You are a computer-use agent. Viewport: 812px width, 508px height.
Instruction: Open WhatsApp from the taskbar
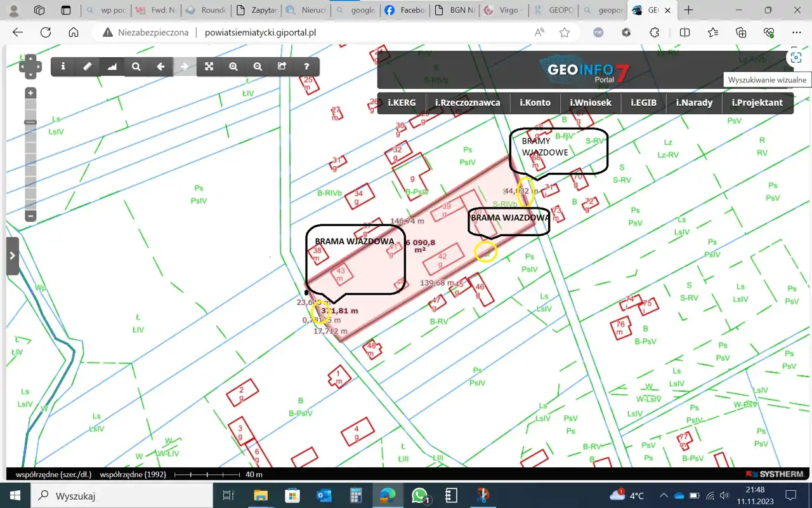pos(419,495)
